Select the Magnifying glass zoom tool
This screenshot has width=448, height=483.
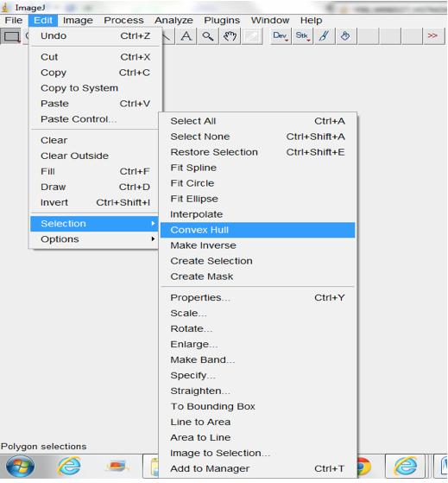(x=208, y=36)
